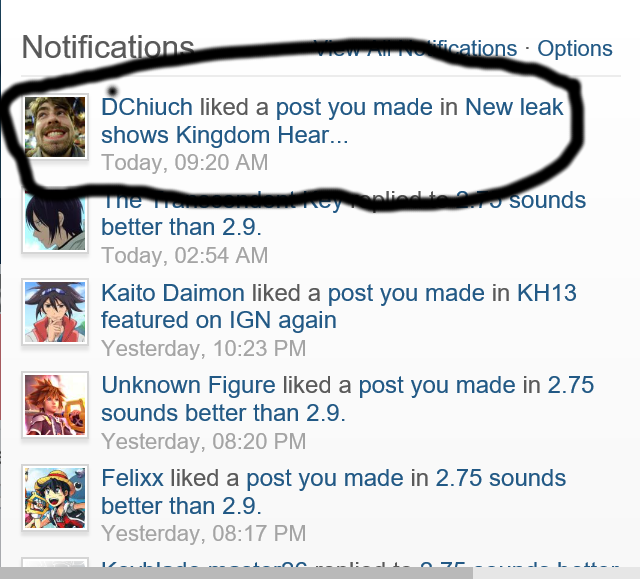Open DChiuch's profile avatar
This screenshot has height=579, width=640.
click(55, 127)
